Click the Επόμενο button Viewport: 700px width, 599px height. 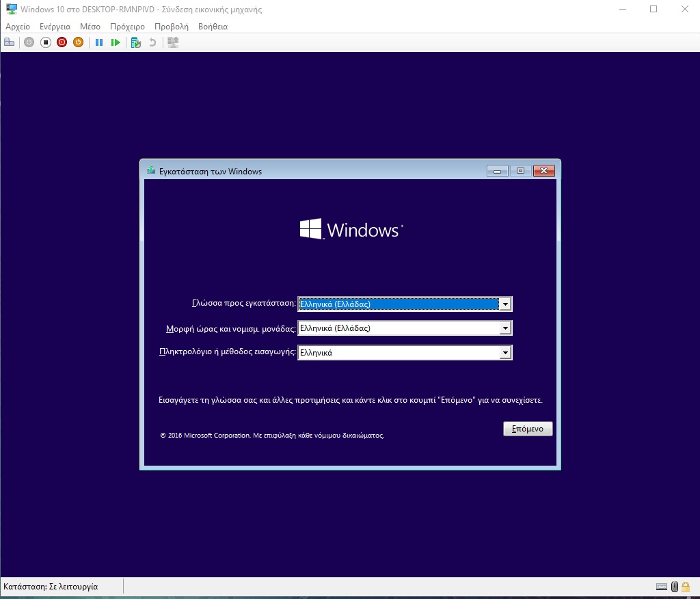528,429
